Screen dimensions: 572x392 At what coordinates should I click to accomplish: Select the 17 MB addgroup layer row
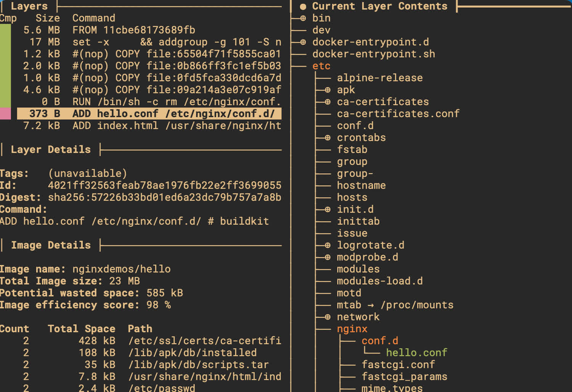pyautogui.click(x=149, y=42)
